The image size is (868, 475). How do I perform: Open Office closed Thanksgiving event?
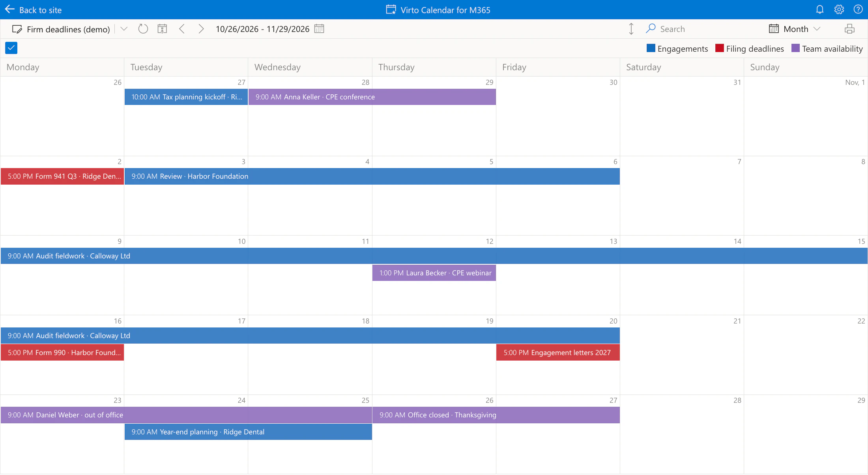pyautogui.click(x=496, y=415)
